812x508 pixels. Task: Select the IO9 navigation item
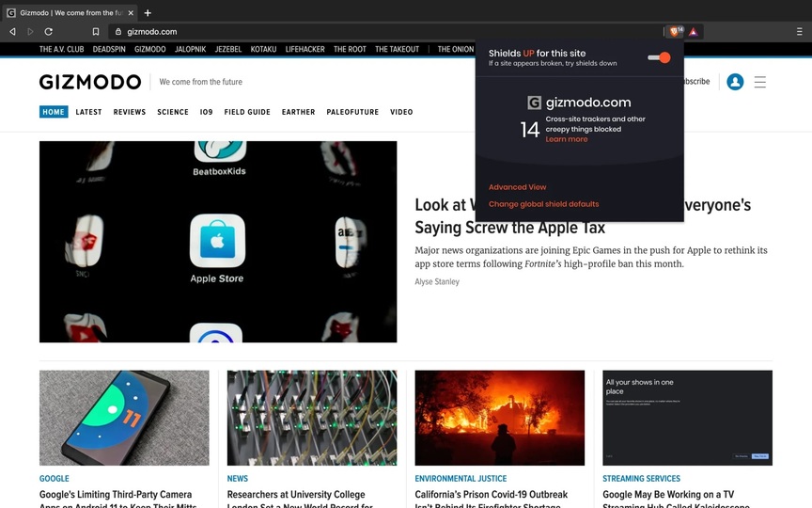click(206, 112)
